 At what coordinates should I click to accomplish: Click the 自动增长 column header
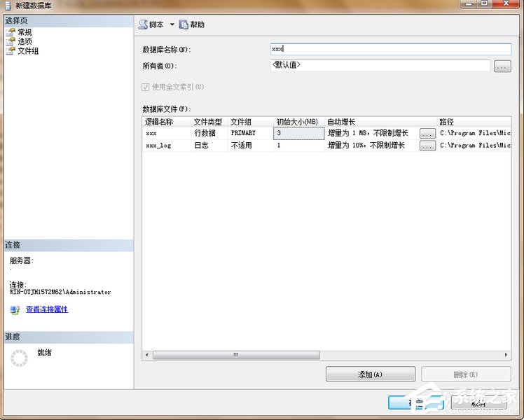[380, 122]
